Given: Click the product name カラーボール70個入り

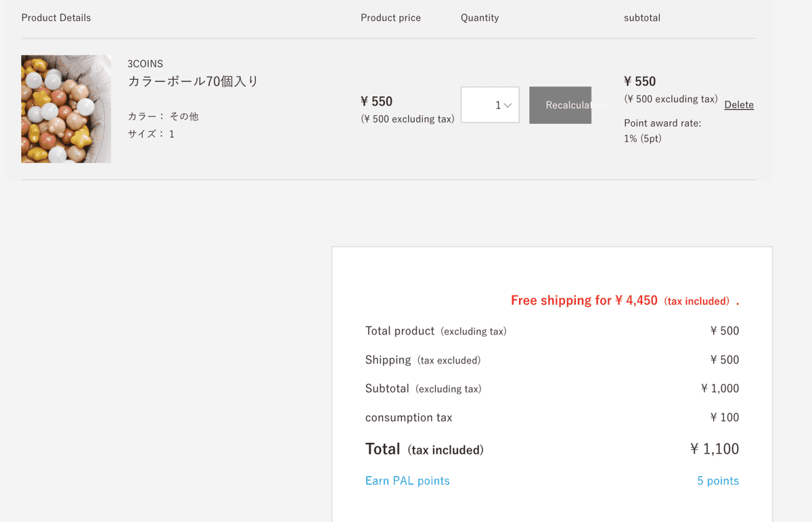Looking at the screenshot, I should coord(194,81).
